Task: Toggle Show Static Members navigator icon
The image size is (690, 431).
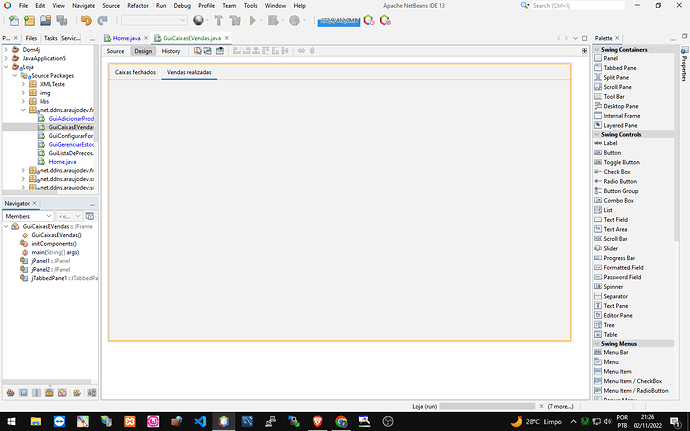Action: click(x=37, y=393)
